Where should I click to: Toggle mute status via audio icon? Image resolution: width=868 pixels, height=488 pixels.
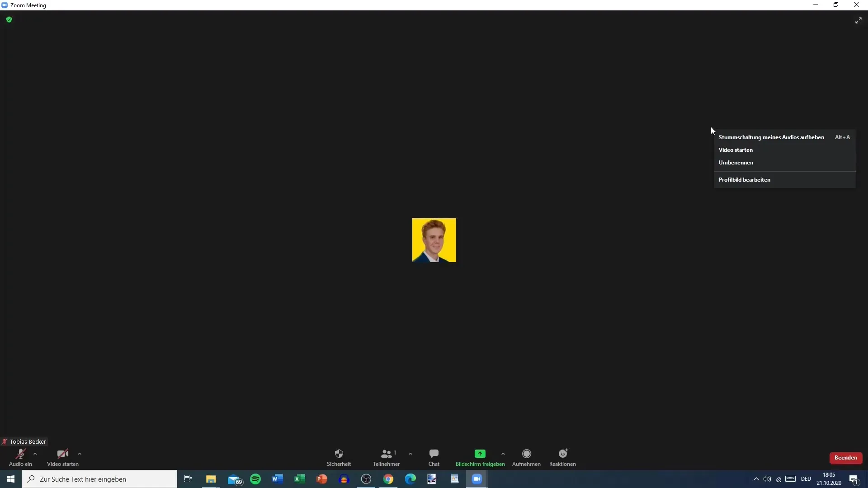20,454
